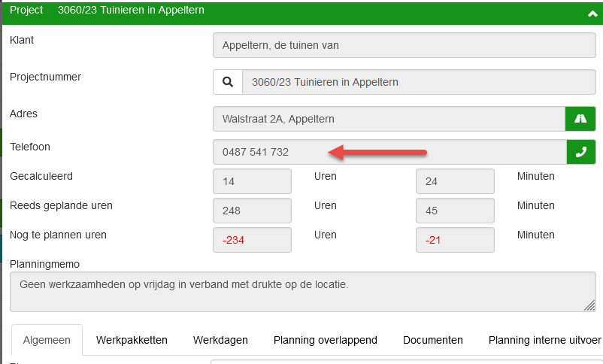Open route navigation icon next to address
Screen dimensions: 603x364
(x=580, y=119)
